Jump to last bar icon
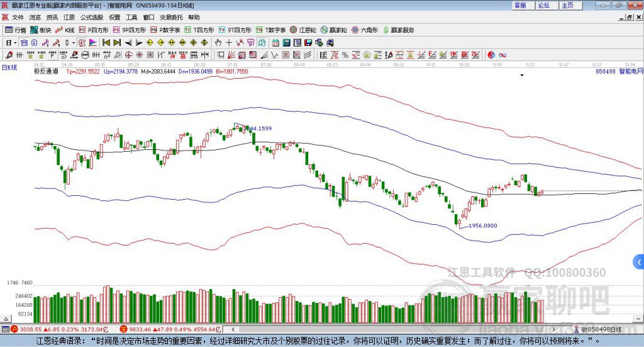This screenshot has width=644, height=347. (117, 43)
